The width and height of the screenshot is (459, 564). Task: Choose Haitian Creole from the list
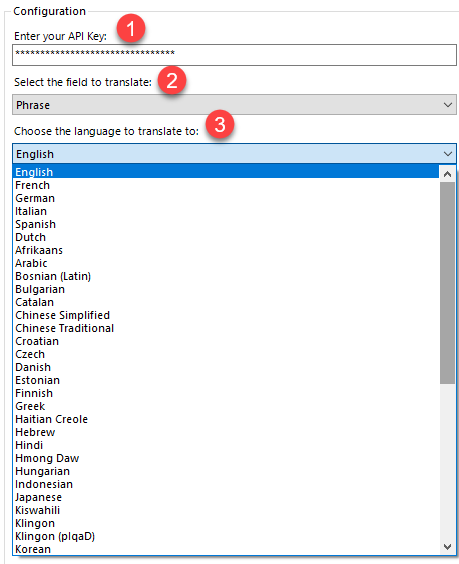pyautogui.click(x=226, y=419)
